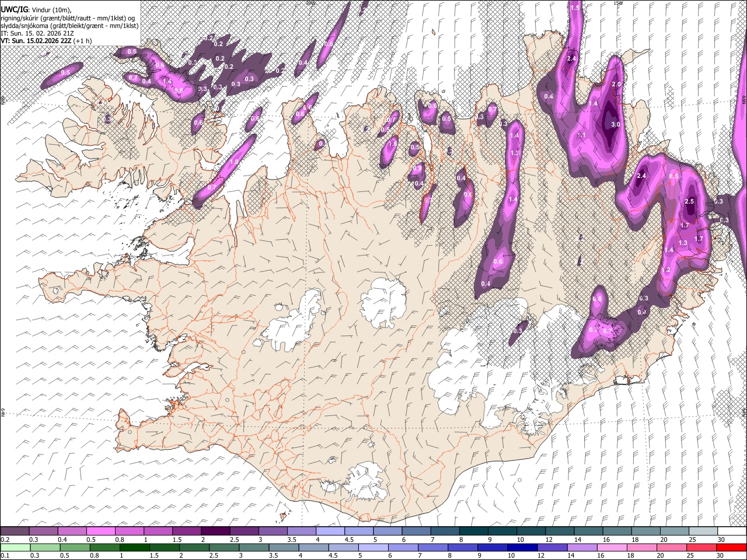Screen dimensions: 747x560
Task: Select the deep blue rain swatch between 10 and 12
Action: [522, 547]
